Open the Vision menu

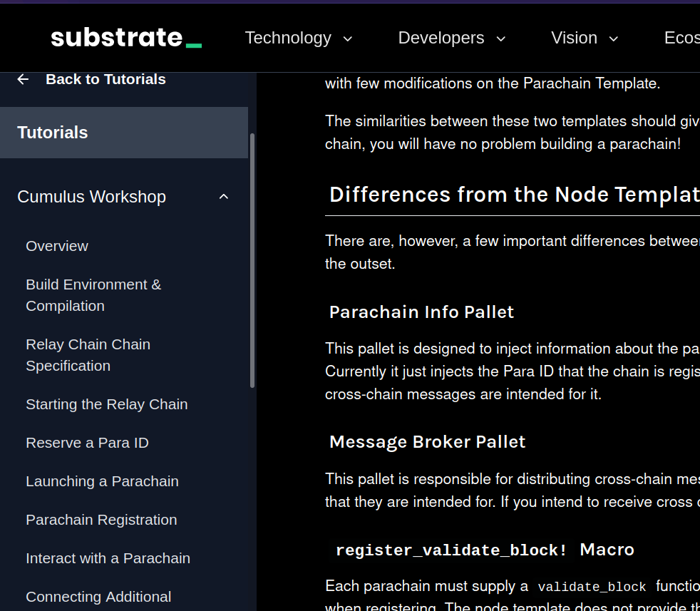tap(574, 38)
